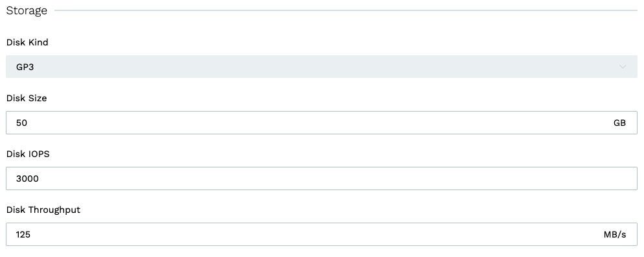Screen dimensions: 644x257
Task: Click the 50 value in Disk Size
Action: click(x=22, y=123)
